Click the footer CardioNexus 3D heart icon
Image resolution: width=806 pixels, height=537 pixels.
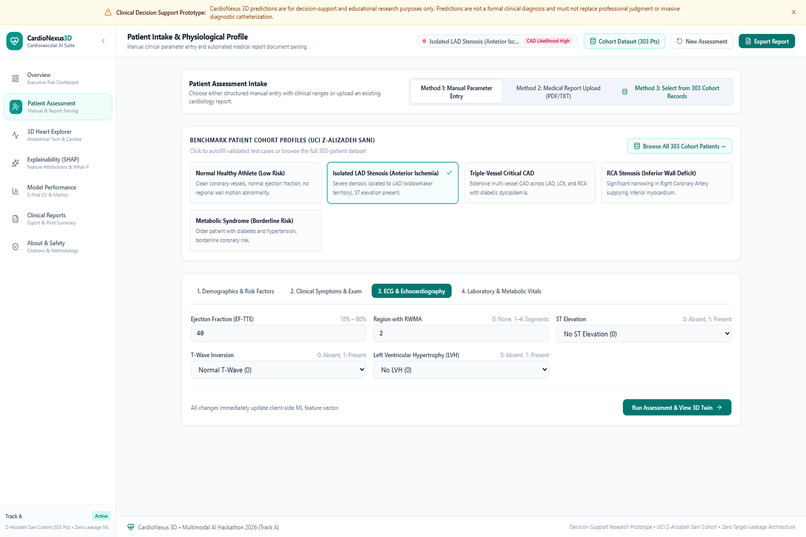131,527
